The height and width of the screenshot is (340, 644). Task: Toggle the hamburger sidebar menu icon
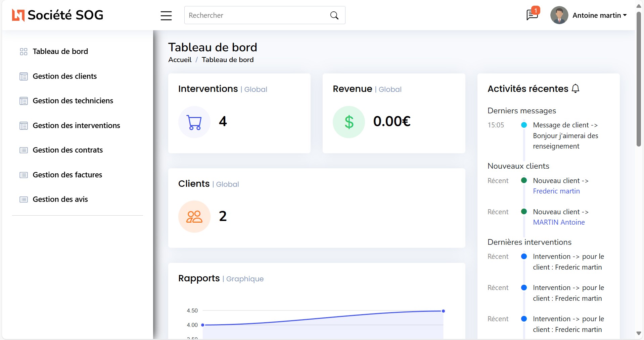(x=166, y=15)
